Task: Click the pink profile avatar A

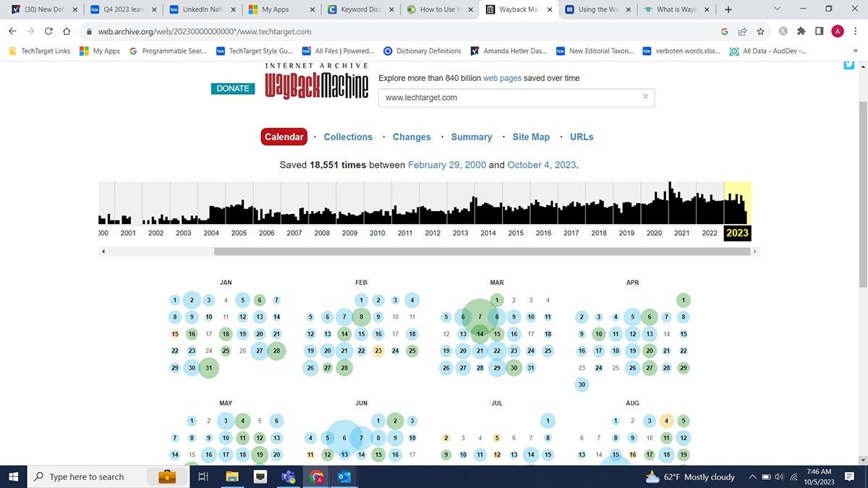Action: point(837,31)
